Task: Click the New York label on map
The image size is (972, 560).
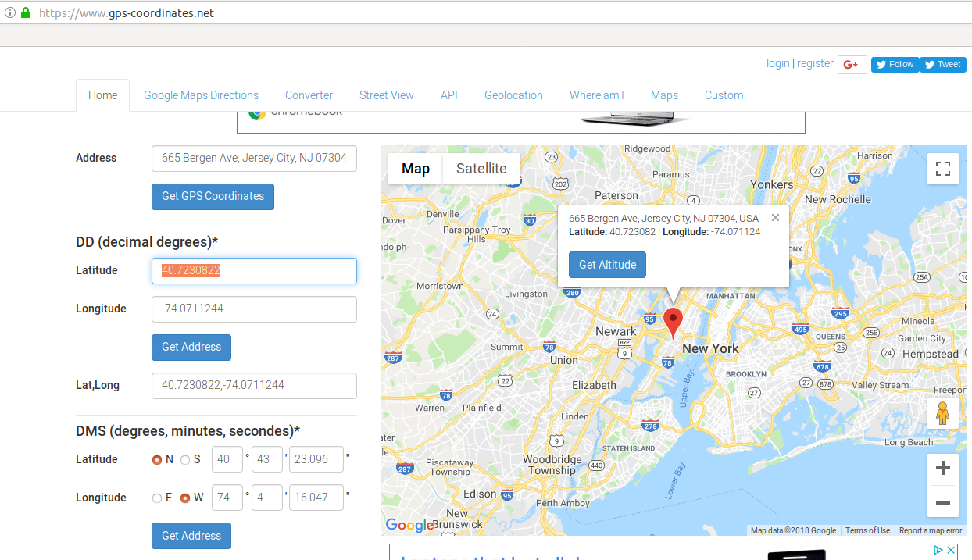Action: click(x=710, y=348)
